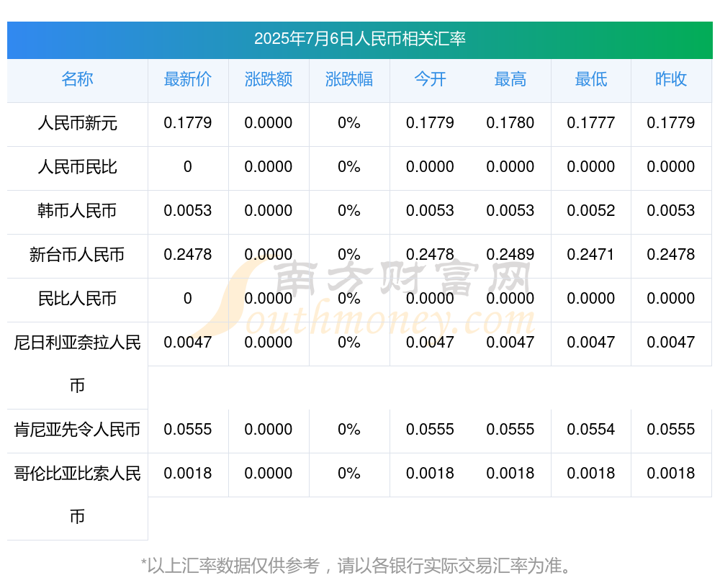Image resolution: width=720 pixels, height=588 pixels.
Task: Click 最新价 0.0555 in 肯尼亚先令人民币 row
Action: [x=188, y=430]
